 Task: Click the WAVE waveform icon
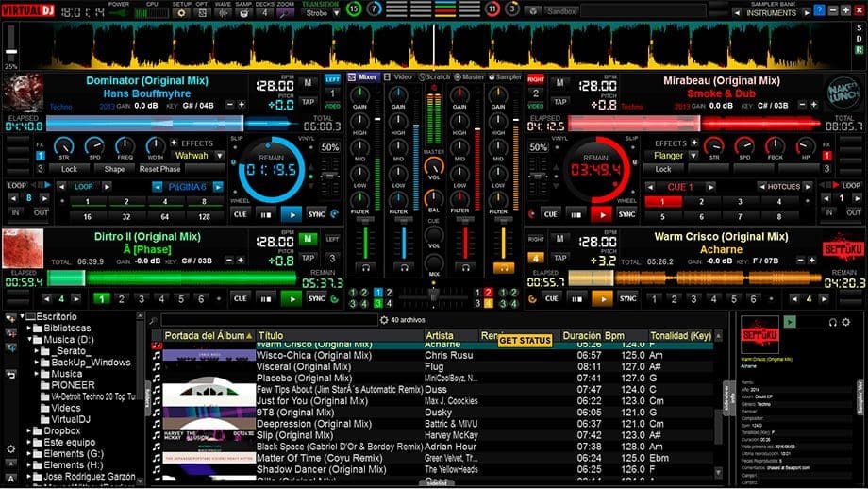(x=223, y=12)
